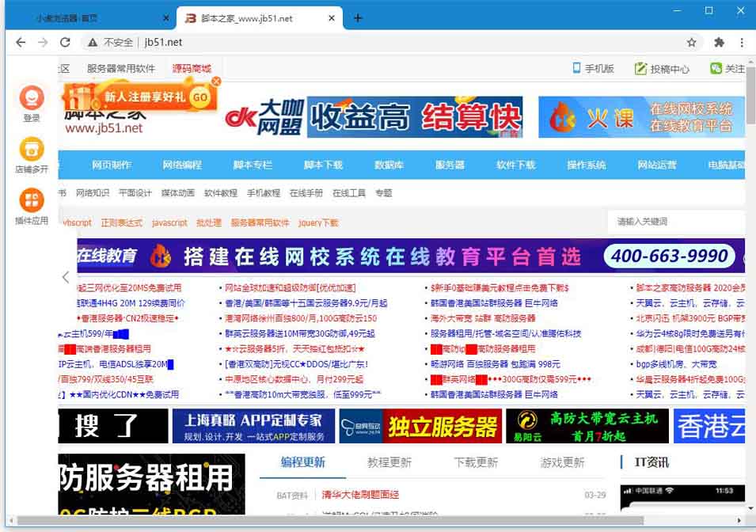The height and width of the screenshot is (532, 756).
Task: Click the jquery下载 hot keyword link
Action: point(318,222)
